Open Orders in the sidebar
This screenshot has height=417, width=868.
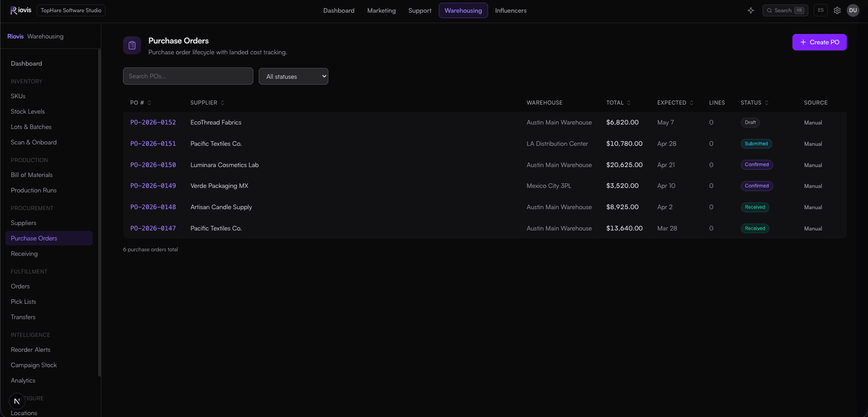tap(20, 286)
